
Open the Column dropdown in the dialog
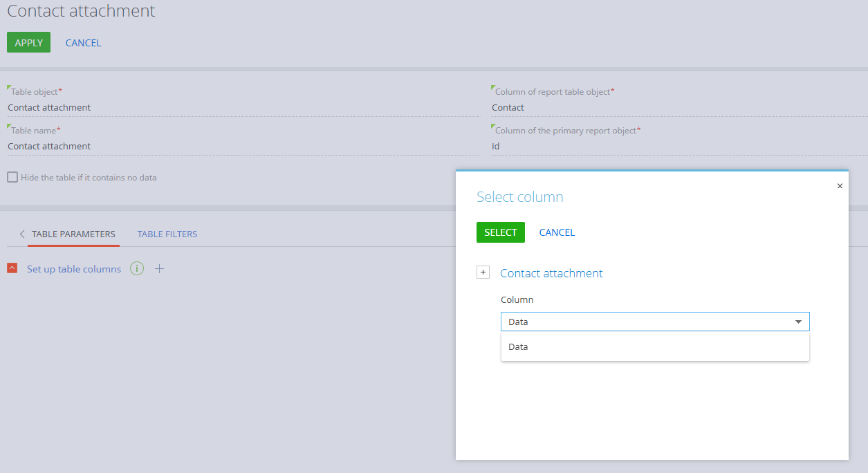pos(799,321)
